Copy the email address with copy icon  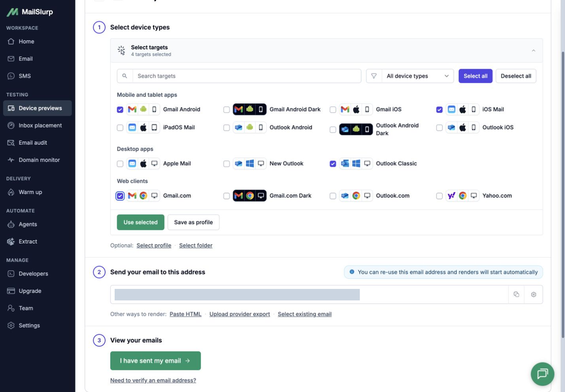(x=516, y=294)
